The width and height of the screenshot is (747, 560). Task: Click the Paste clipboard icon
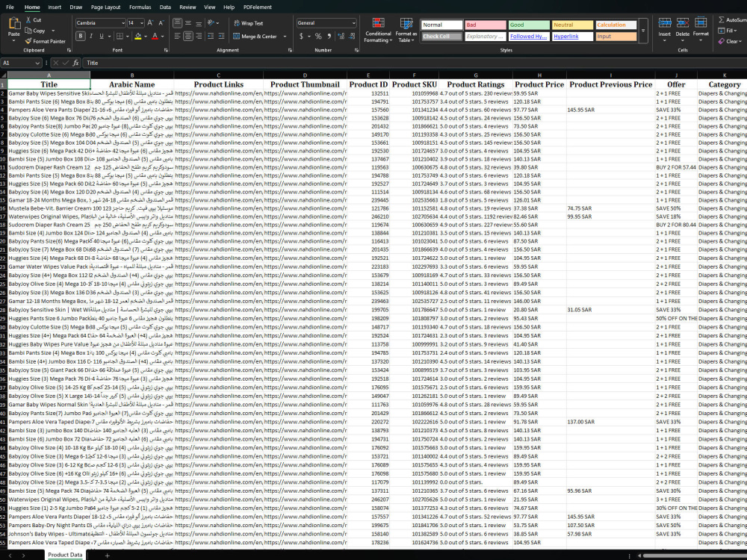click(x=13, y=24)
